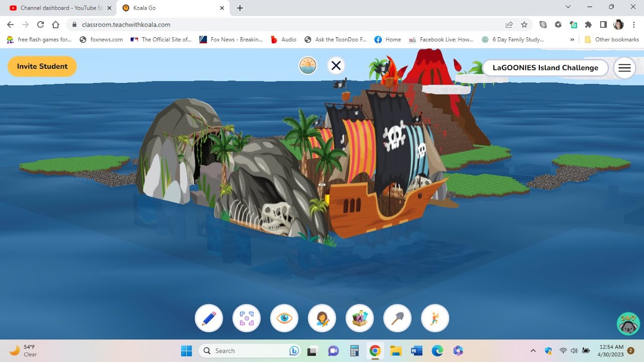Click the share page icon
This screenshot has width=644, height=362.
click(x=509, y=25)
